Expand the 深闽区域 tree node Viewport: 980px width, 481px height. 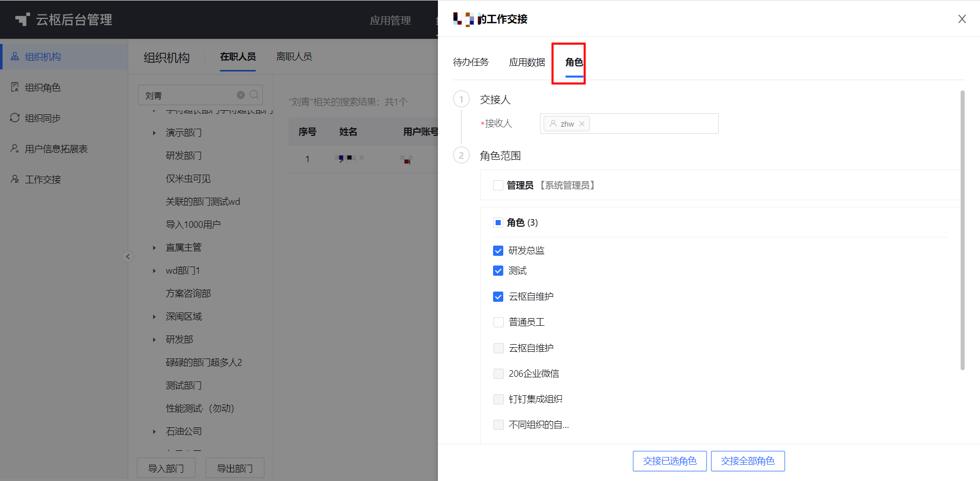tap(154, 317)
